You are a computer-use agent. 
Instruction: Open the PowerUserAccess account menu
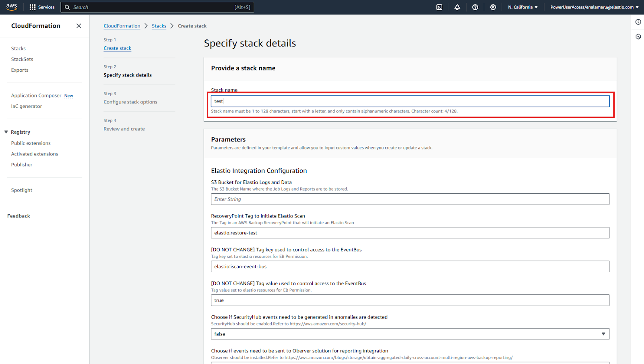point(594,7)
